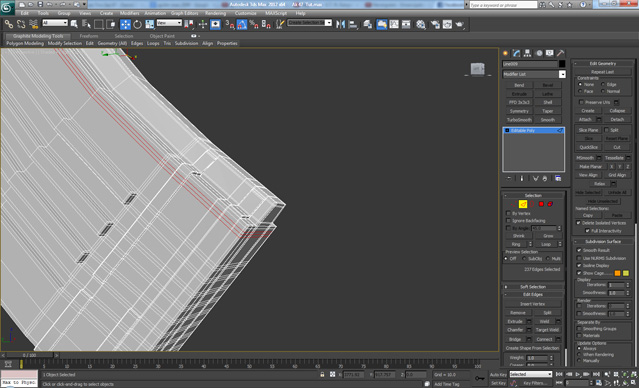The width and height of the screenshot is (639, 388).
Task: Toggle Delete Isolated Vertices checkbox
Action: tap(578, 223)
